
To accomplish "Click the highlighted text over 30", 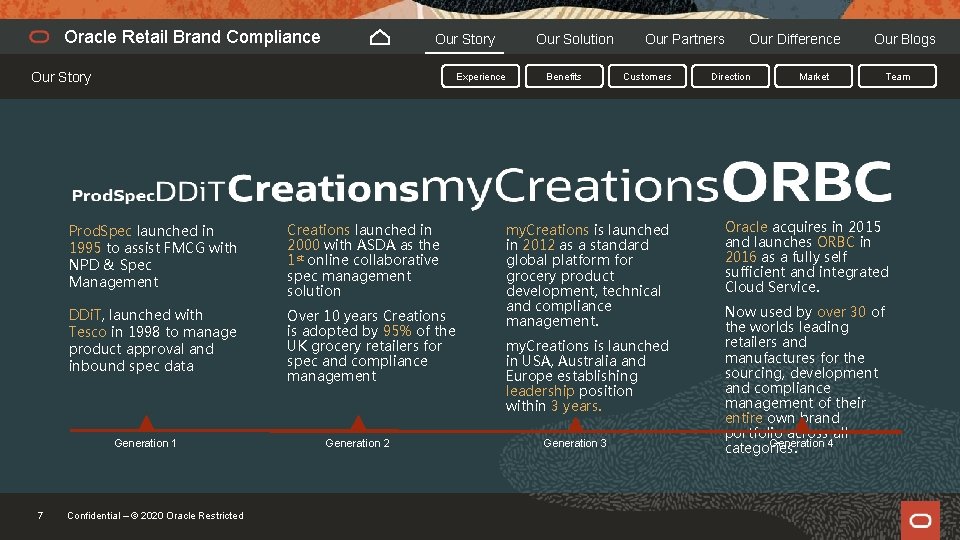I will pos(842,312).
